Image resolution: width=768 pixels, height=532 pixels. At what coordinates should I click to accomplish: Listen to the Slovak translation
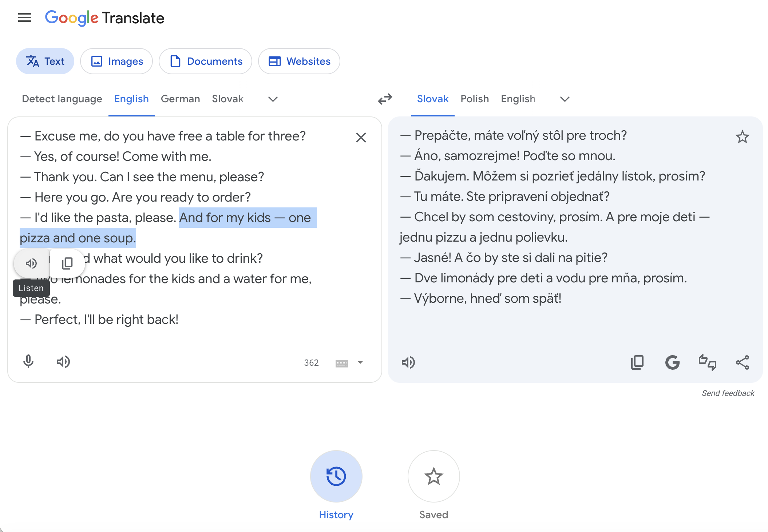click(x=409, y=362)
